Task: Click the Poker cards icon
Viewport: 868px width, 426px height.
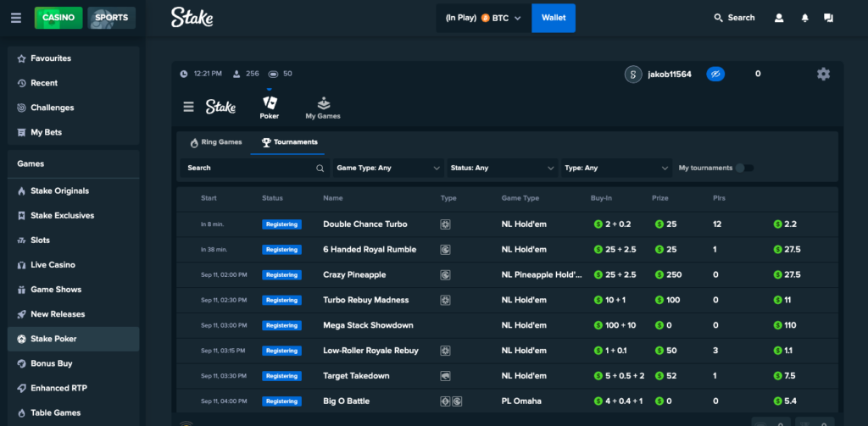Action: (x=270, y=103)
